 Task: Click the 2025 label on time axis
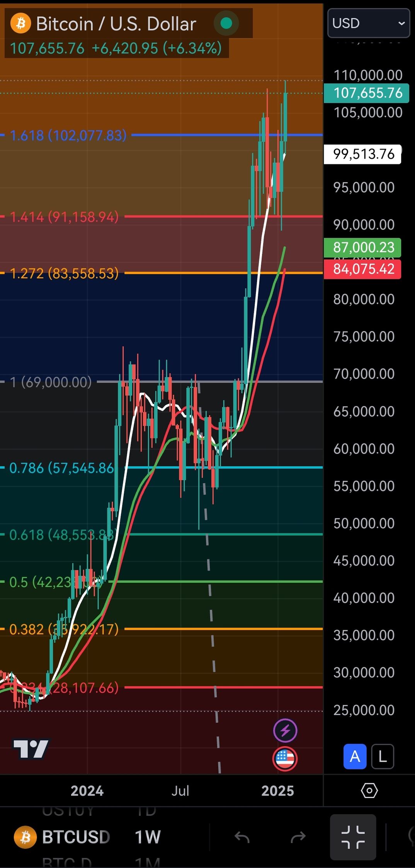pos(277,791)
